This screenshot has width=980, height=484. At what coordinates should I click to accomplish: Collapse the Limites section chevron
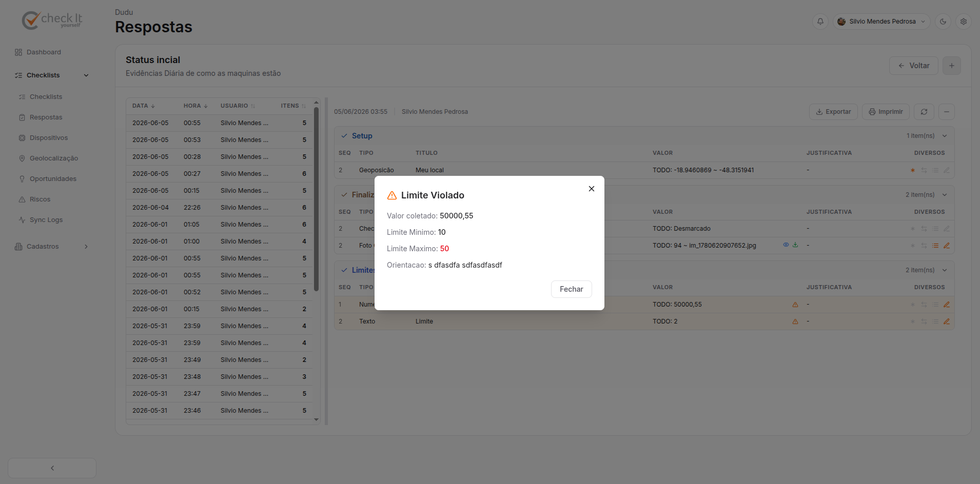[x=945, y=270]
